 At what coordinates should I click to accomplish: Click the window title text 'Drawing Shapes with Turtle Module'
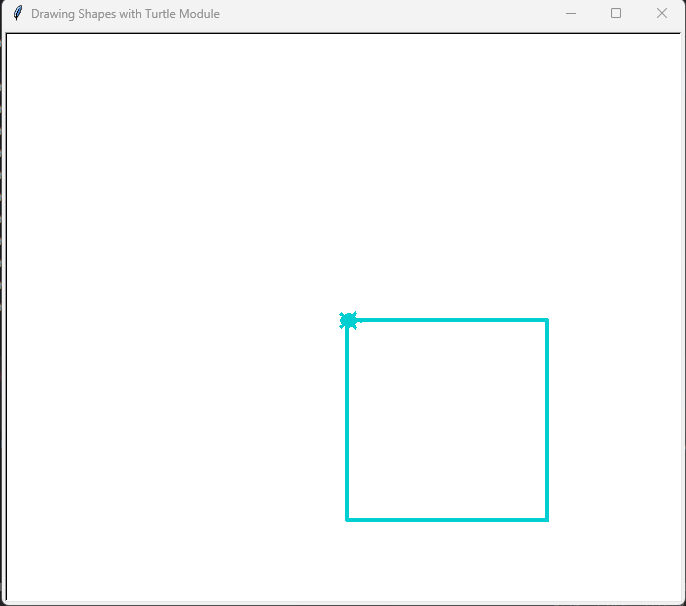125,14
